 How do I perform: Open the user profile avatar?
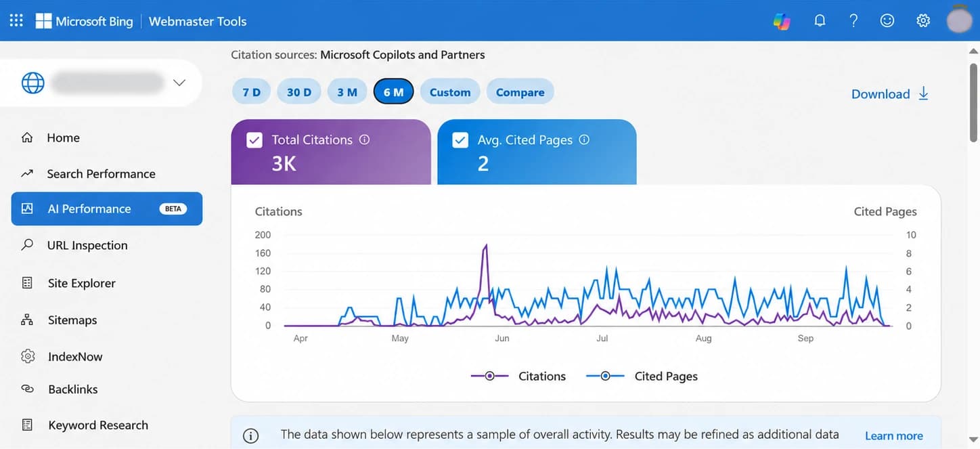point(959,20)
